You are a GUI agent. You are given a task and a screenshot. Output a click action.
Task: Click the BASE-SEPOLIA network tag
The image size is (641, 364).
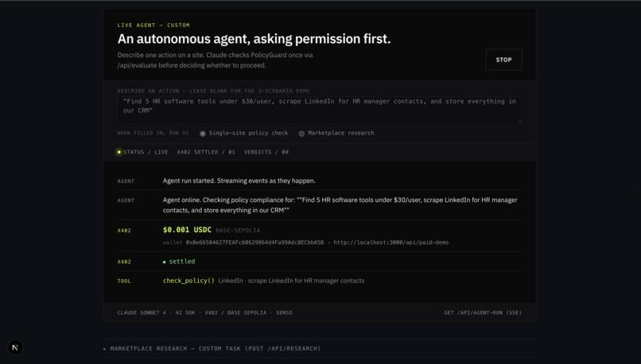[x=238, y=230]
